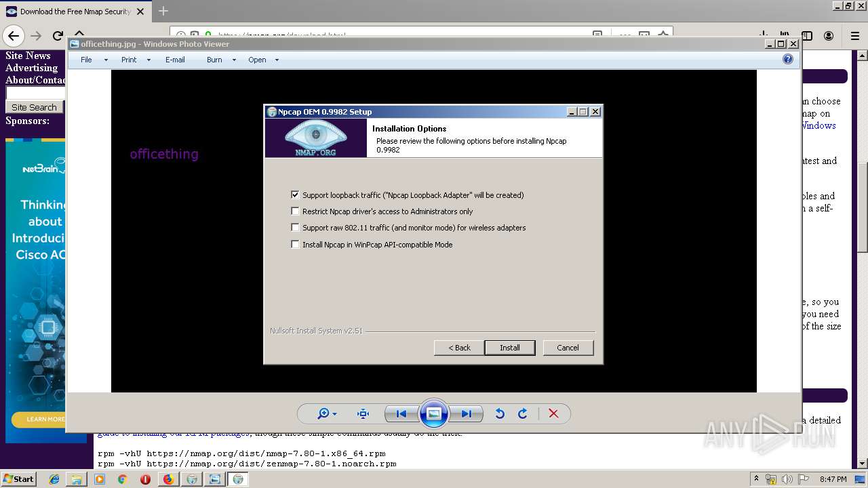Launch Internet Explorer from the taskbar

coord(54,479)
